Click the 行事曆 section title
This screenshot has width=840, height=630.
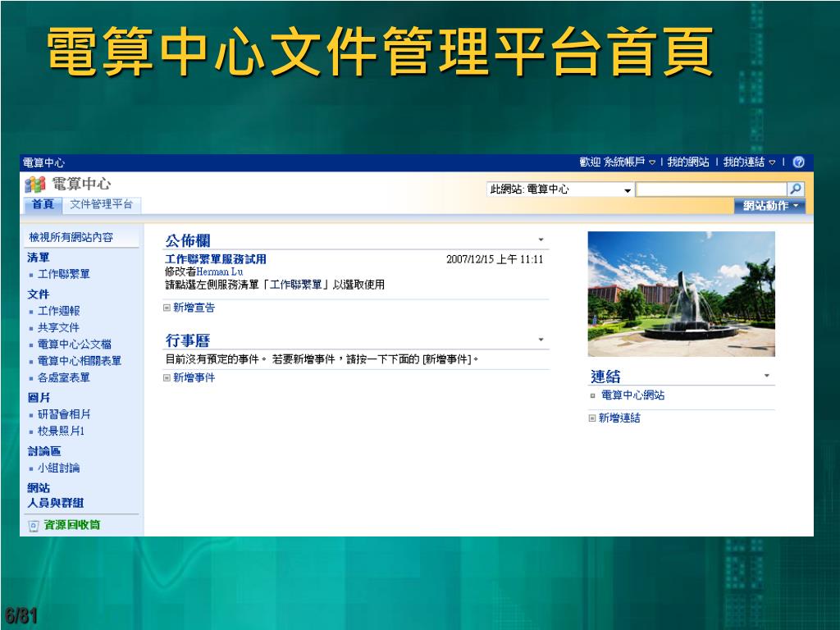click(x=188, y=340)
